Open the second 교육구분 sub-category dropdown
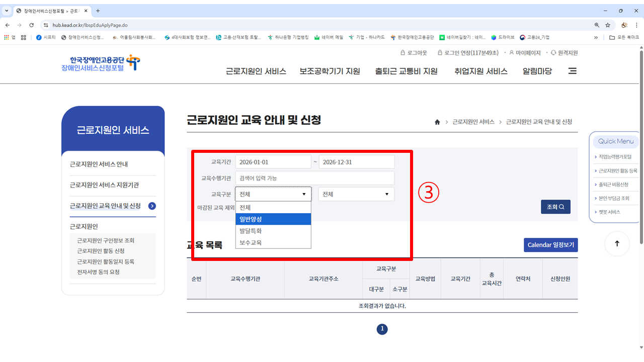The width and height of the screenshot is (644, 362). tap(356, 194)
